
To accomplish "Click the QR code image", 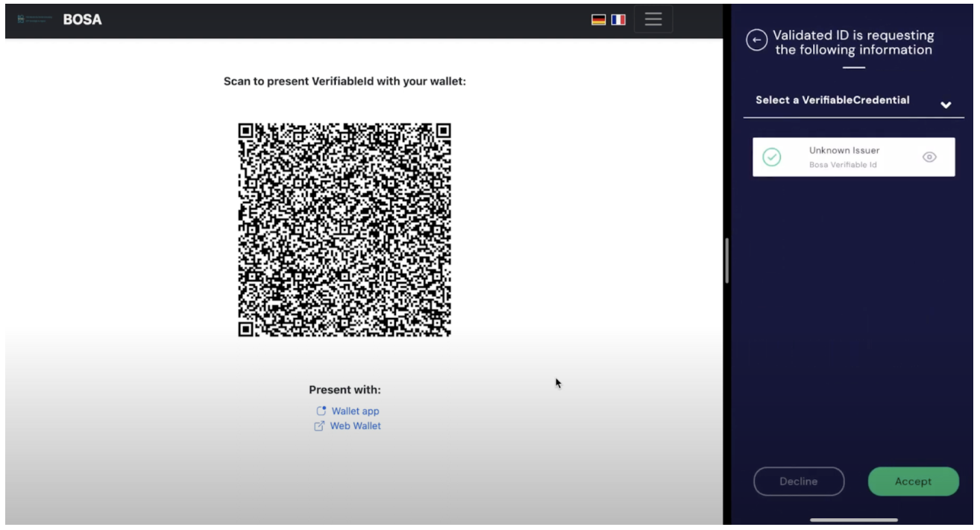I will pyautogui.click(x=345, y=230).
